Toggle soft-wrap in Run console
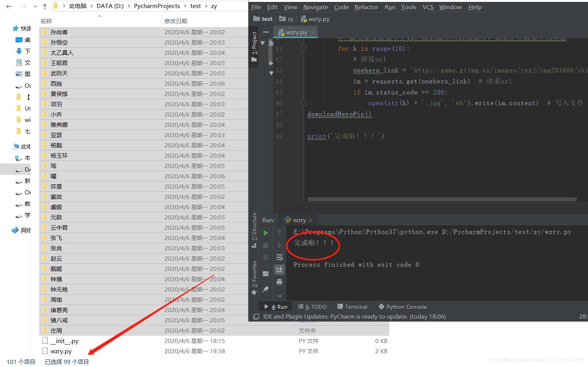The height and width of the screenshot is (367, 588). [x=279, y=257]
